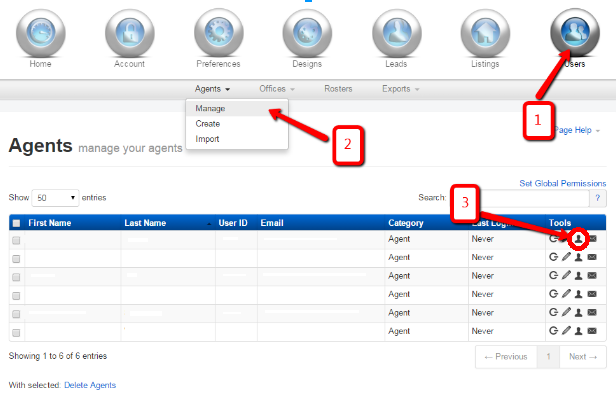Click the Tools column header

tap(576, 223)
